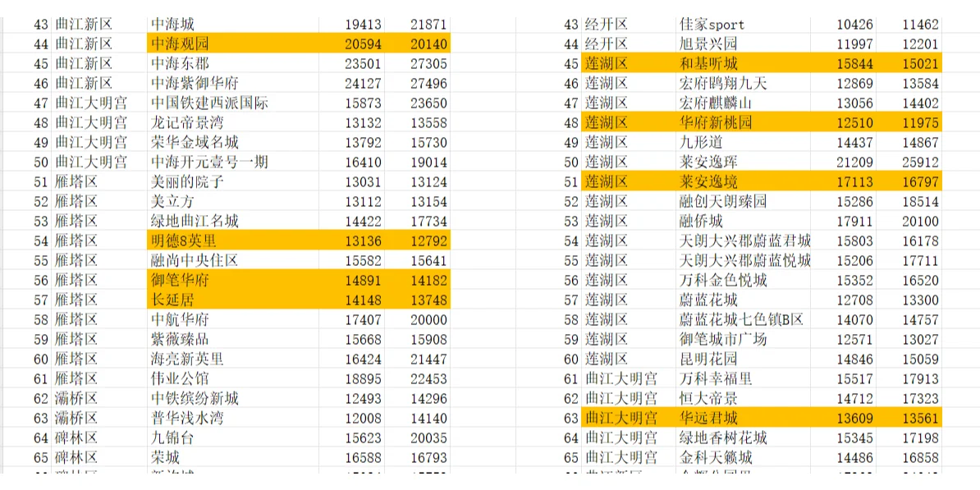This screenshot has height=490, width=980.
Task: Click the cell 宏府麒麟山
Action: (743, 103)
